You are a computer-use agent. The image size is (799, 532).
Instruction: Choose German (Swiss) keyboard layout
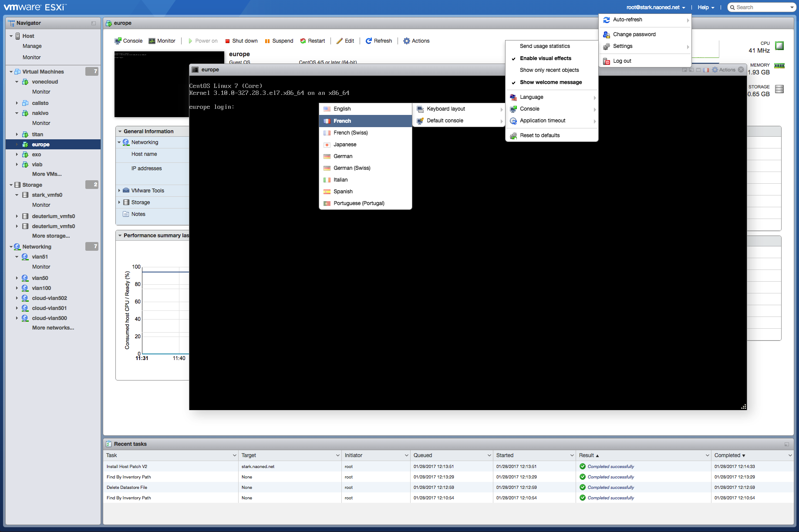tap(365, 168)
